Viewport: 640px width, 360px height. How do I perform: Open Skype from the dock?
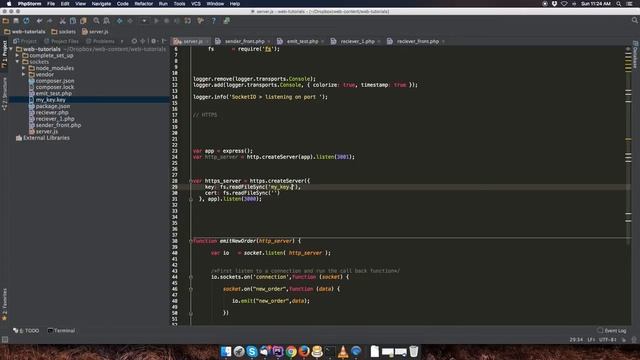coord(252,351)
